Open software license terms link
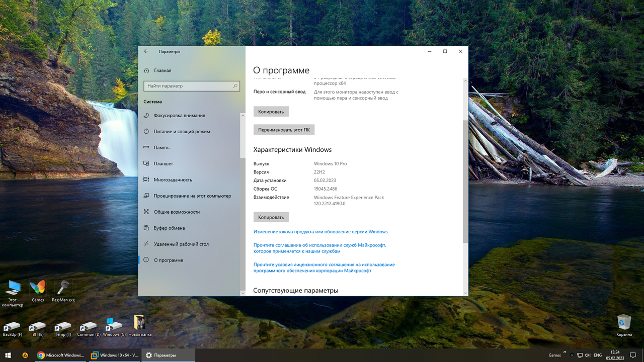The image size is (644, 362). [x=324, y=267]
